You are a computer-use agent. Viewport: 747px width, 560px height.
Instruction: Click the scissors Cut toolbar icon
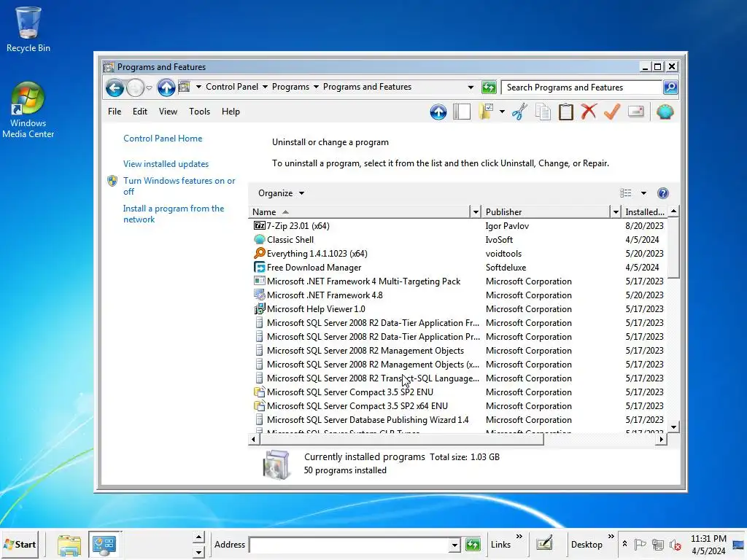pyautogui.click(x=519, y=112)
